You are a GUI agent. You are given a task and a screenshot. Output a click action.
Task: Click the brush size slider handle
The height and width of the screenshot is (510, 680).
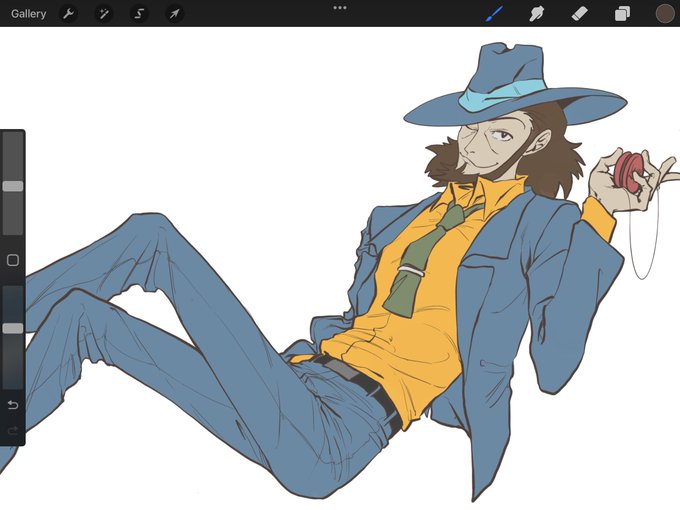pos(13,186)
